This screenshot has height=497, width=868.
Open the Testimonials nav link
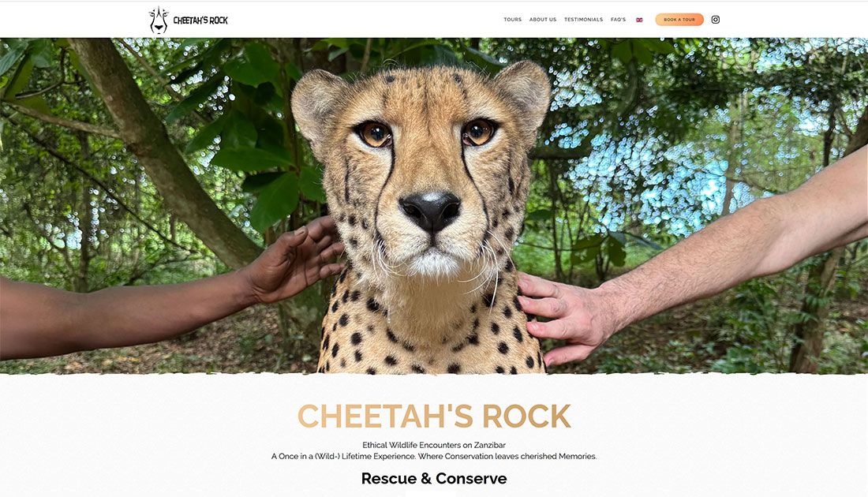pos(583,20)
